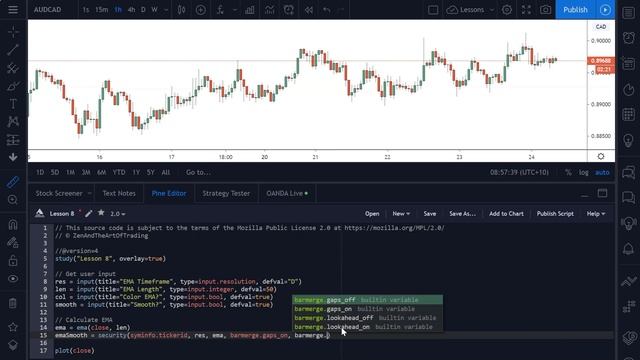Open the ideas lightbulb panel

(629, 140)
